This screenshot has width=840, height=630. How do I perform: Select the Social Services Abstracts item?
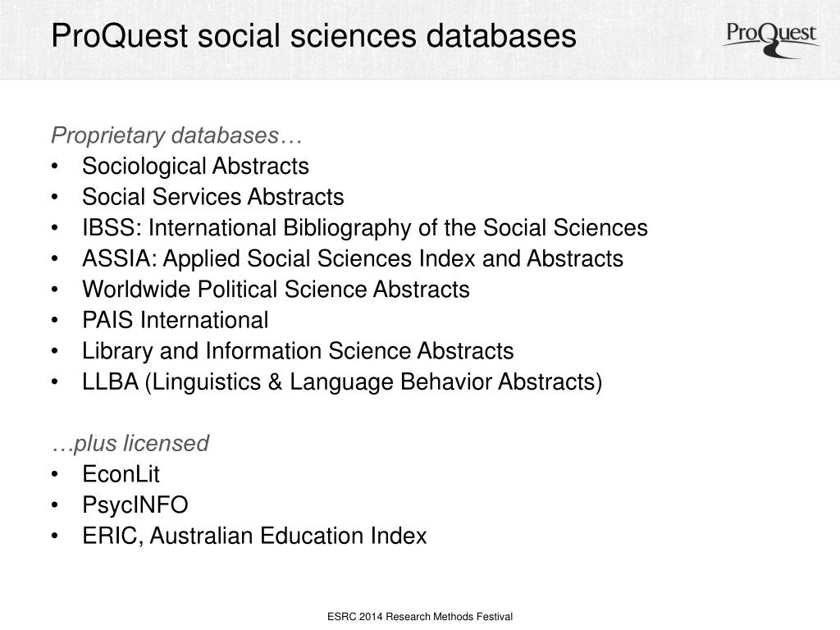click(x=212, y=197)
